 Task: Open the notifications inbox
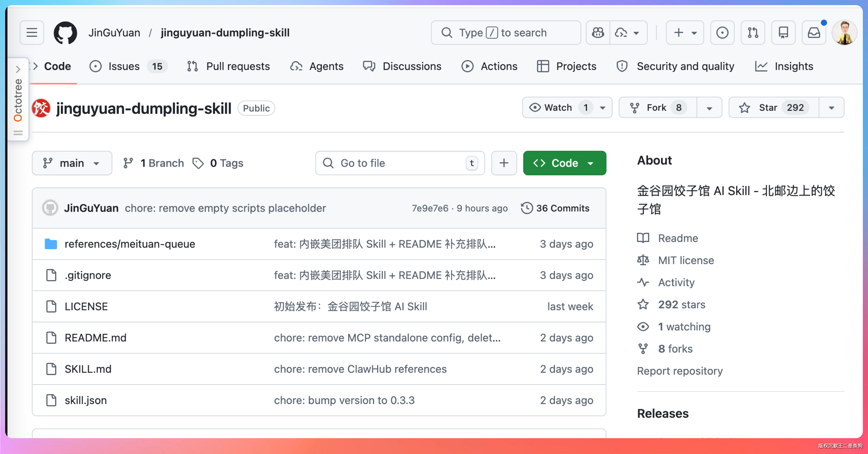click(x=813, y=33)
